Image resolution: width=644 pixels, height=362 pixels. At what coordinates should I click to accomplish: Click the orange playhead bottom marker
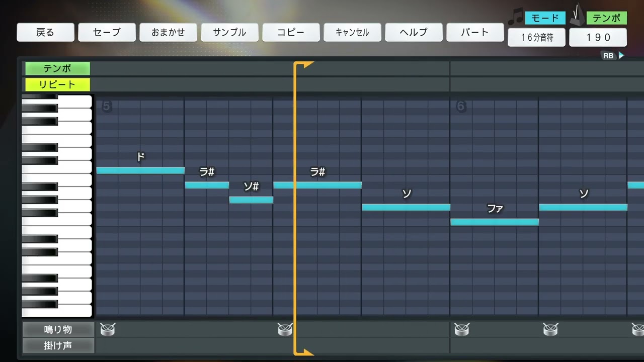point(304,351)
